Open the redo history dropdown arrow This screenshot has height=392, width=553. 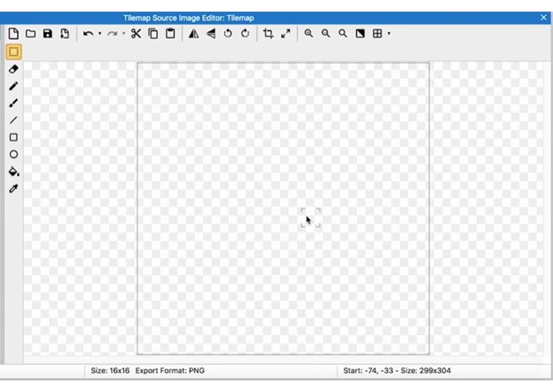124,34
